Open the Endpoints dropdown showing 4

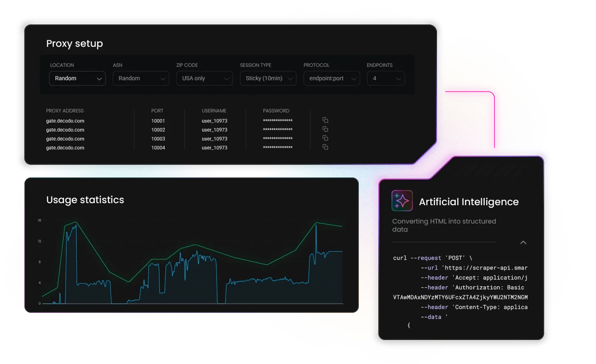(386, 79)
